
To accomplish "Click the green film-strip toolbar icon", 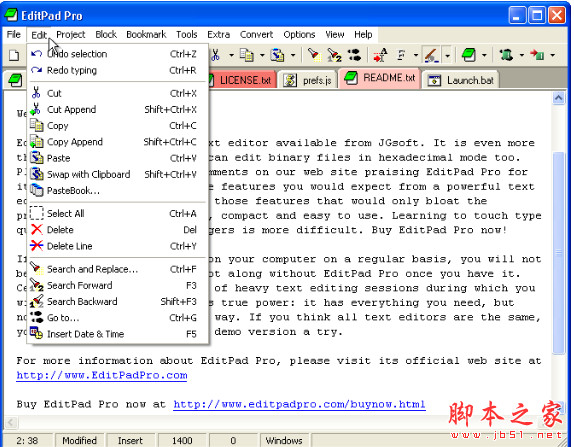I will (x=506, y=55).
